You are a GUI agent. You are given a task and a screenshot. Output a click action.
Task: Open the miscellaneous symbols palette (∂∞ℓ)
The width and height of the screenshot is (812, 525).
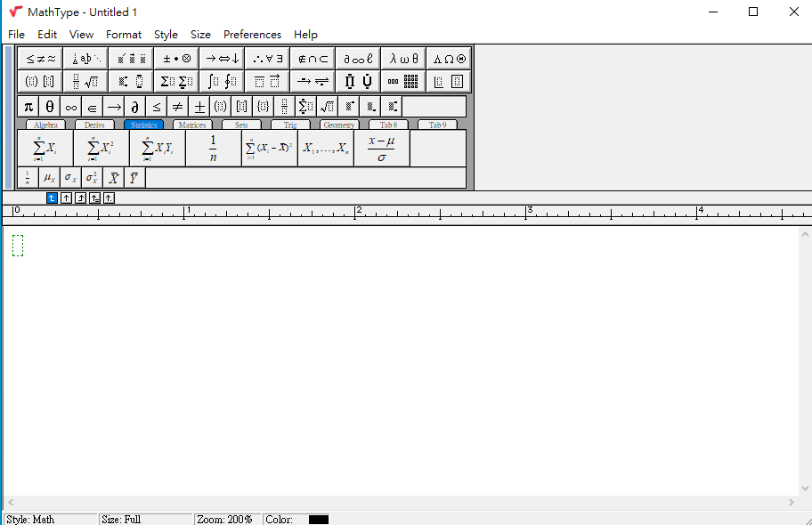(358, 59)
